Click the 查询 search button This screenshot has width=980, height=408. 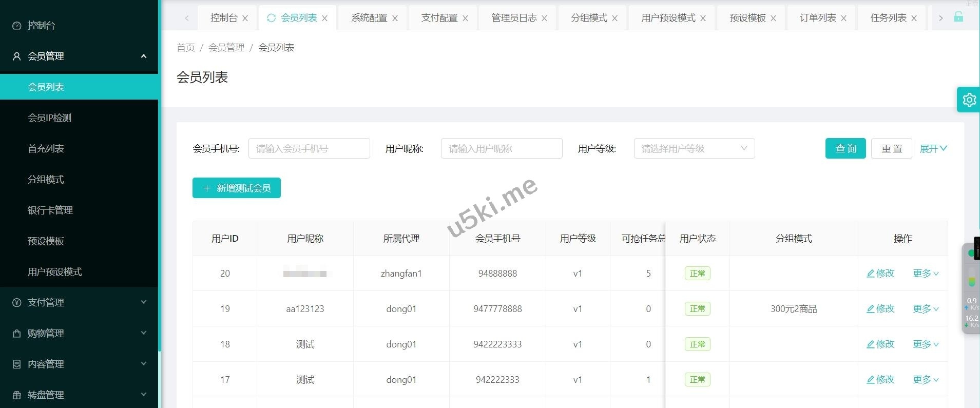(845, 149)
